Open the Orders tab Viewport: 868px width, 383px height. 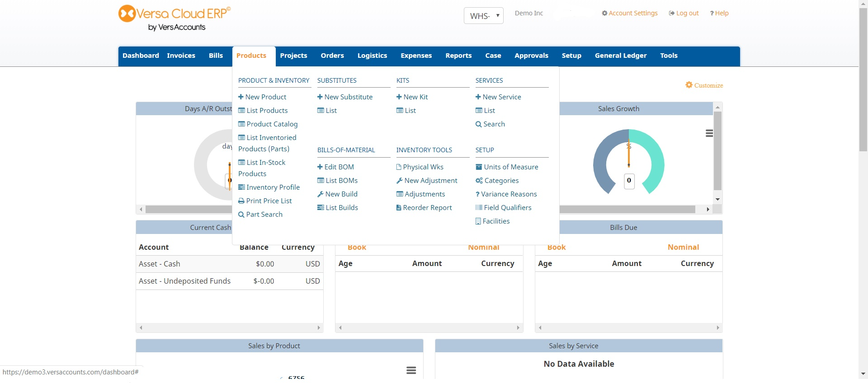click(332, 56)
